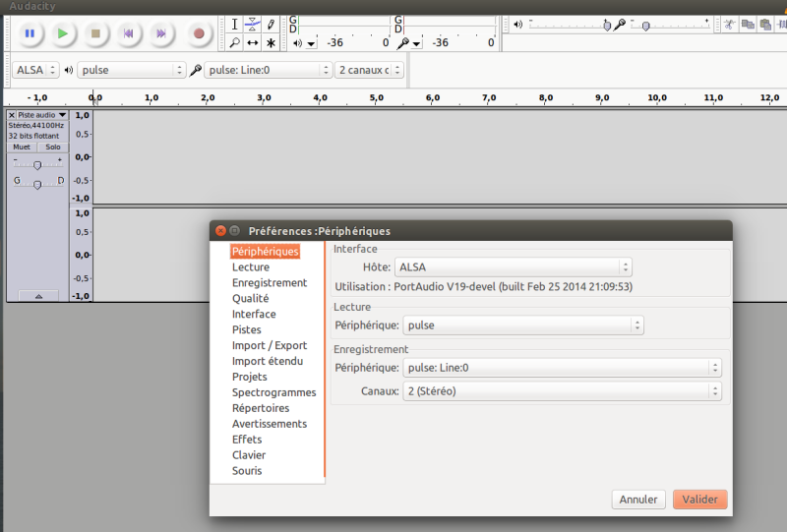This screenshot has height=532, width=787.
Task: Collapse the audio track with bottom arrow
Action: [x=38, y=295]
